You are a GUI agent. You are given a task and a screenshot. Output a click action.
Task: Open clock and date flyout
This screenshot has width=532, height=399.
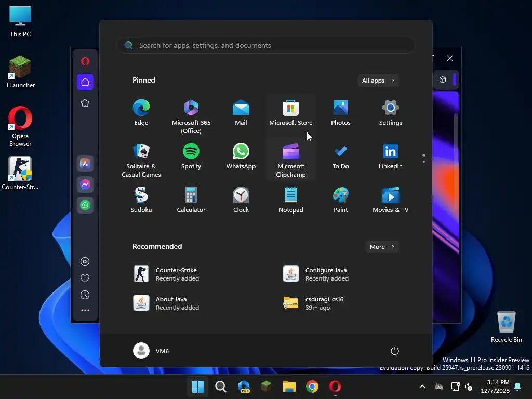[x=495, y=387]
